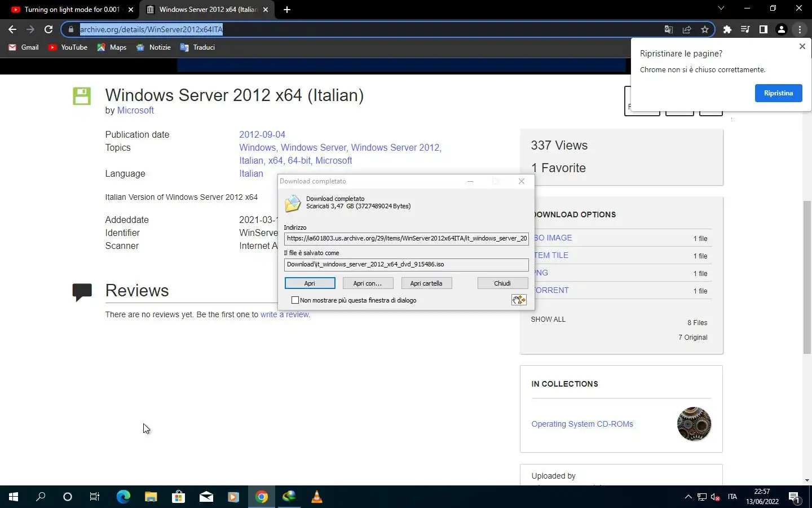This screenshot has width=812, height=508.
Task: Click the green floppy disk software icon
Action: 82,96
